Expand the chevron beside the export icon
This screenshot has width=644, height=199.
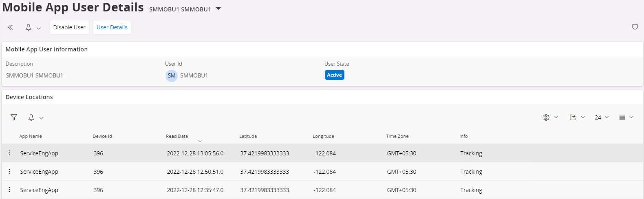(x=583, y=117)
